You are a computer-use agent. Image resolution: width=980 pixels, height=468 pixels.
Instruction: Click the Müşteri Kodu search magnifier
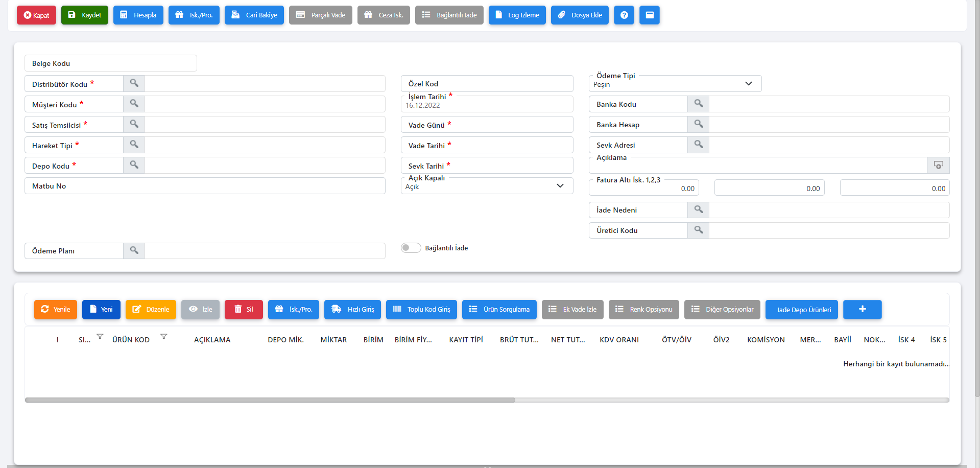[x=134, y=104]
